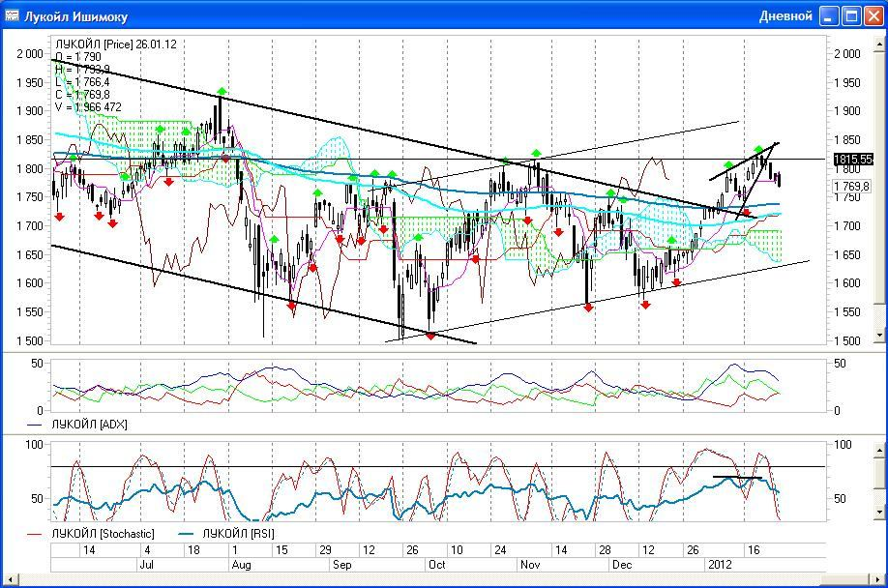Click the 'H = 1 793,9' high value

(82, 69)
